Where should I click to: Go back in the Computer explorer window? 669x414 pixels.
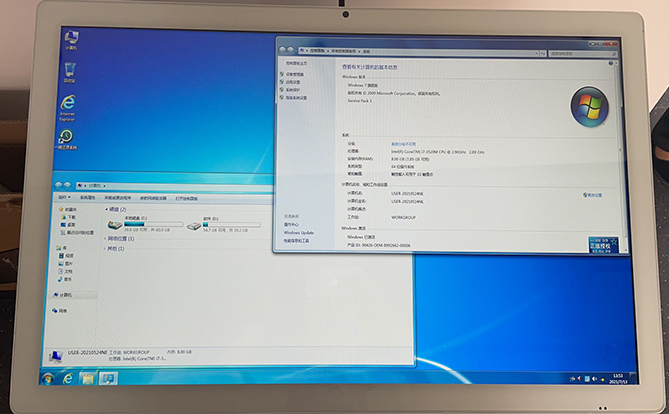58,185
